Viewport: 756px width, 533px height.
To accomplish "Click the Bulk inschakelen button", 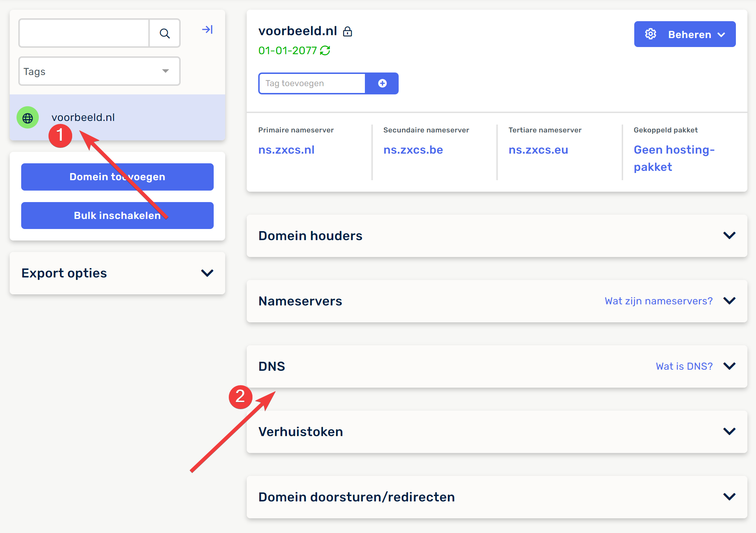I will pos(117,215).
